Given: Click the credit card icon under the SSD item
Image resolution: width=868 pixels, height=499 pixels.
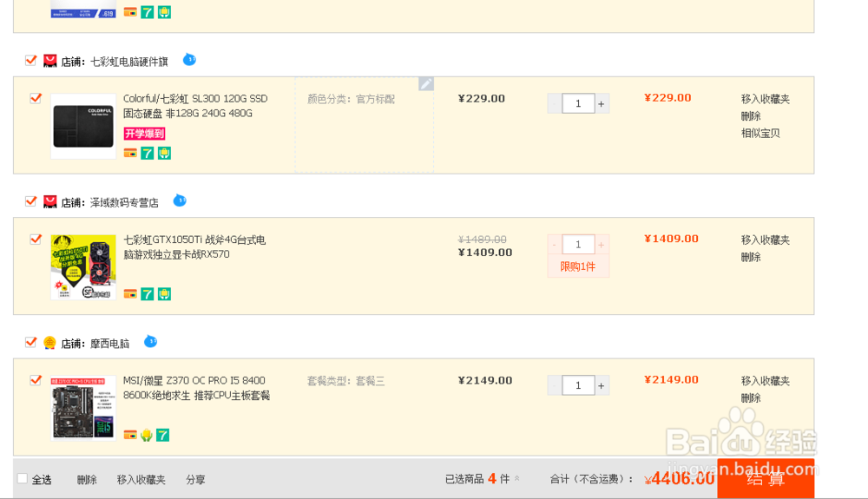Looking at the screenshot, I should [x=130, y=154].
